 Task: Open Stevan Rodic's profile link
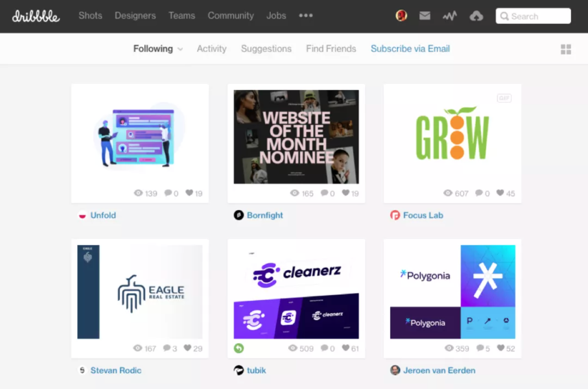pyautogui.click(x=116, y=370)
